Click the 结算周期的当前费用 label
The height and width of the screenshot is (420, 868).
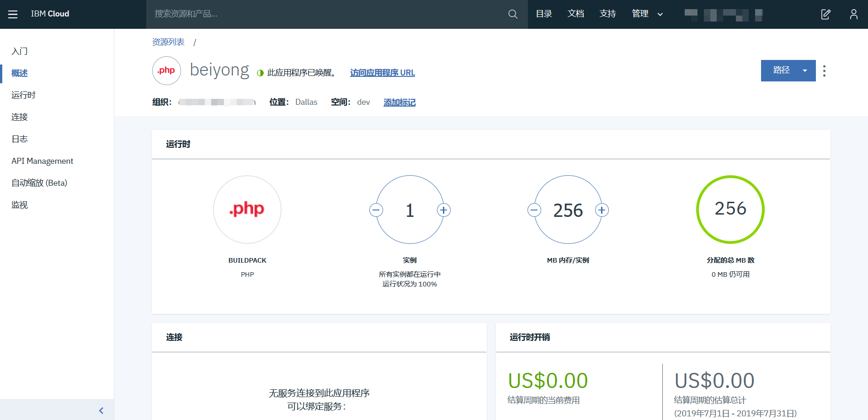coord(543,400)
